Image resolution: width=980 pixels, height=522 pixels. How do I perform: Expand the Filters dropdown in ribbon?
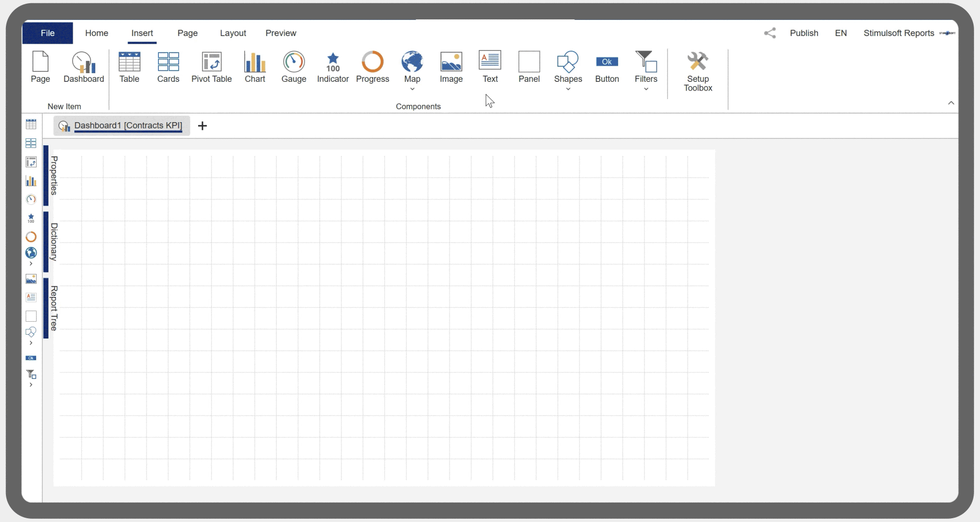(x=646, y=89)
